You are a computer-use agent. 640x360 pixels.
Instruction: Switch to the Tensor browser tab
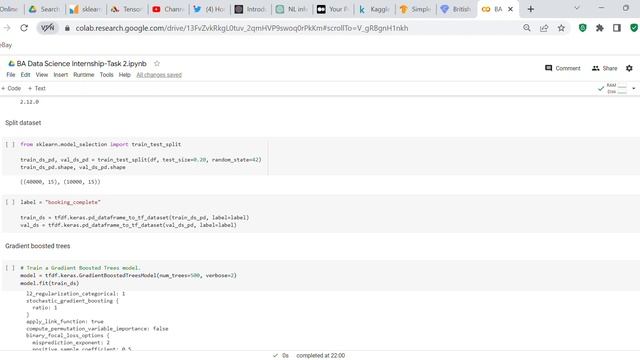pyautogui.click(x=127, y=9)
